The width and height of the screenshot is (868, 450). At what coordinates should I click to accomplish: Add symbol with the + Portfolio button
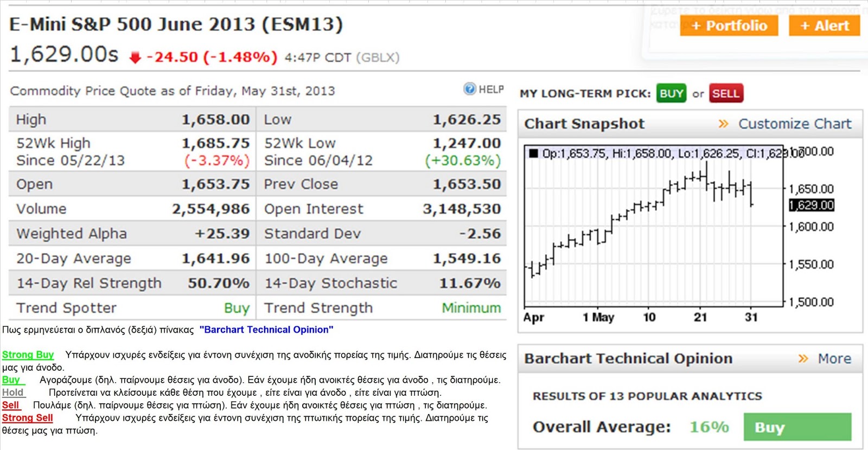pos(729,25)
